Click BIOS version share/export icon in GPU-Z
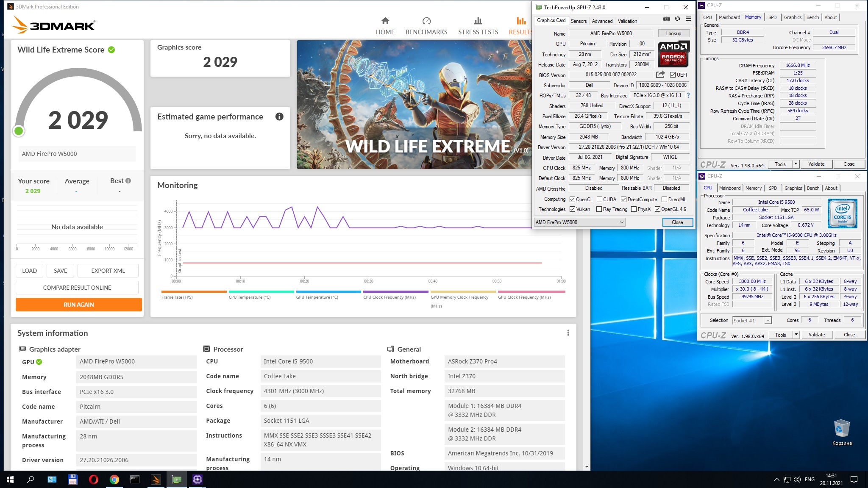The width and height of the screenshot is (868, 488). [660, 75]
